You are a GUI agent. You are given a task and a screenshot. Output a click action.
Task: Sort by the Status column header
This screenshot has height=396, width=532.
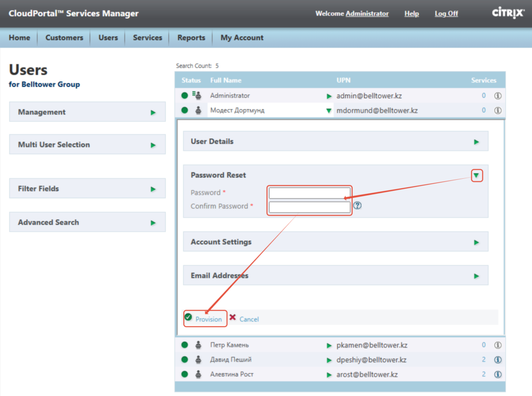point(191,81)
